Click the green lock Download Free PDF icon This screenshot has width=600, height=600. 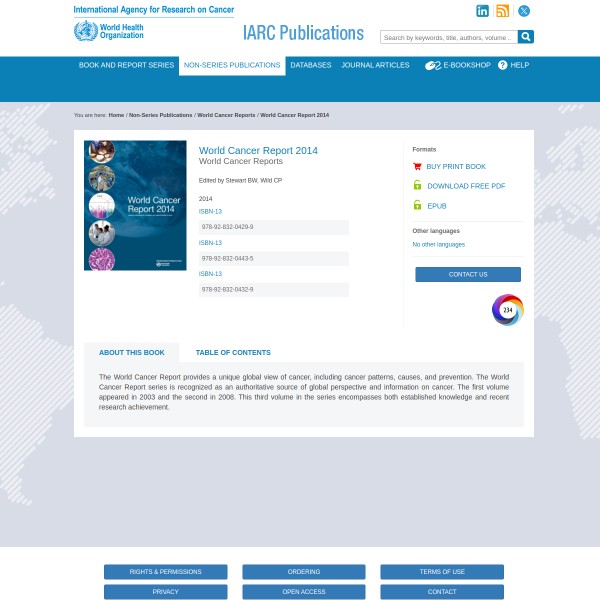(417, 186)
